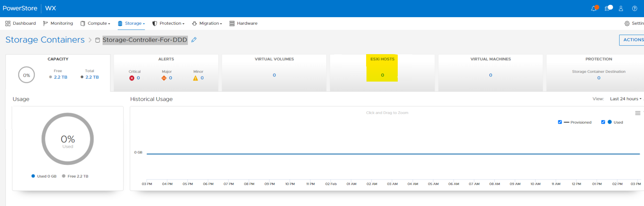The width and height of the screenshot is (644, 206).
Task: Open the Hardware menu item
Action: click(x=244, y=23)
